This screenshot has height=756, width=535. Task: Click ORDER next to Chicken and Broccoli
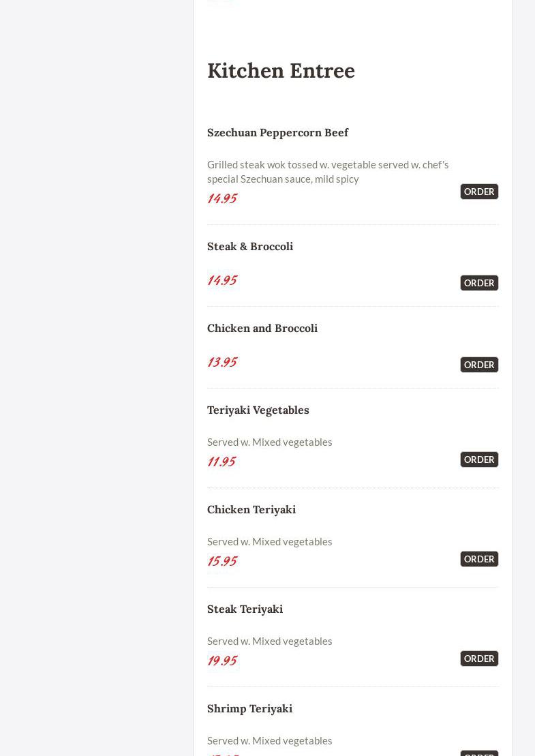[479, 365]
